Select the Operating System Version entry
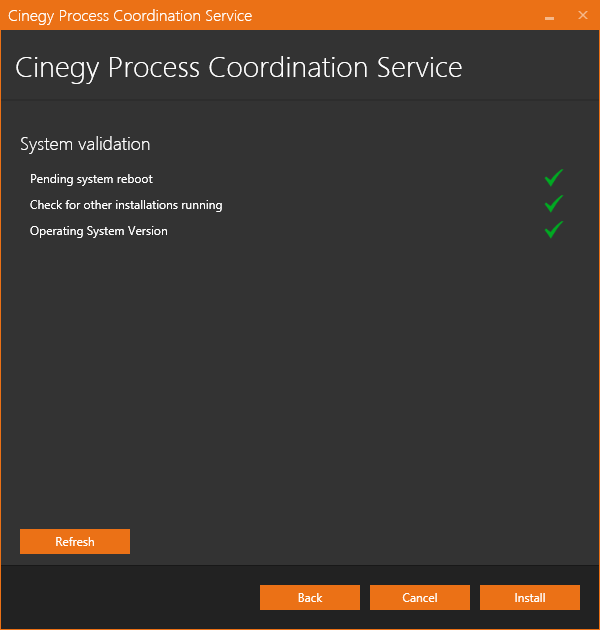The image size is (600, 630). pyautogui.click(x=98, y=231)
